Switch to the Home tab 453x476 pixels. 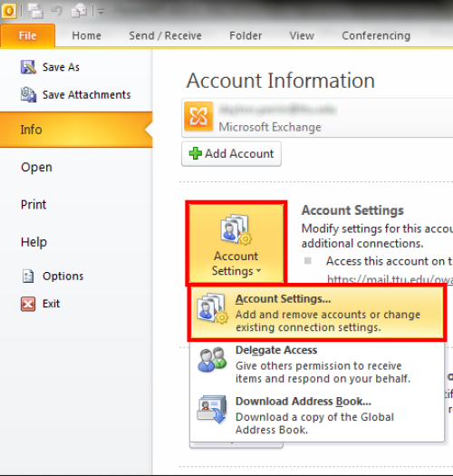86,35
